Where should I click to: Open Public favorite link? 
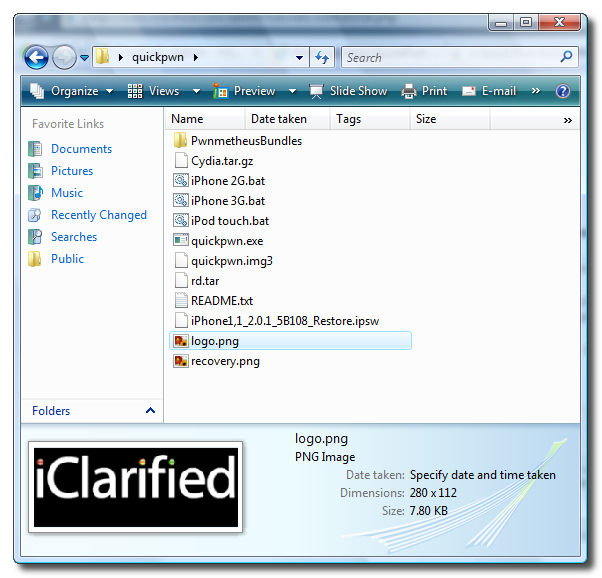pyautogui.click(x=67, y=259)
